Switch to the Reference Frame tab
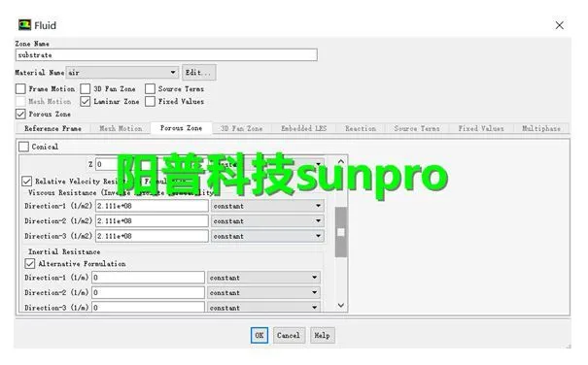Image resolution: width=588 pixels, height=365 pixels. 52,128
